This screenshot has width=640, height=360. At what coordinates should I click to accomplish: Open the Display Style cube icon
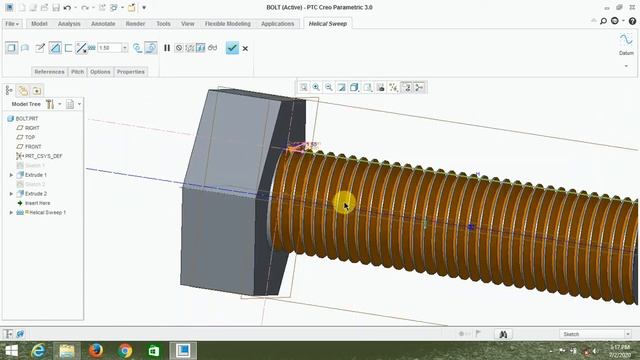[x=354, y=87]
